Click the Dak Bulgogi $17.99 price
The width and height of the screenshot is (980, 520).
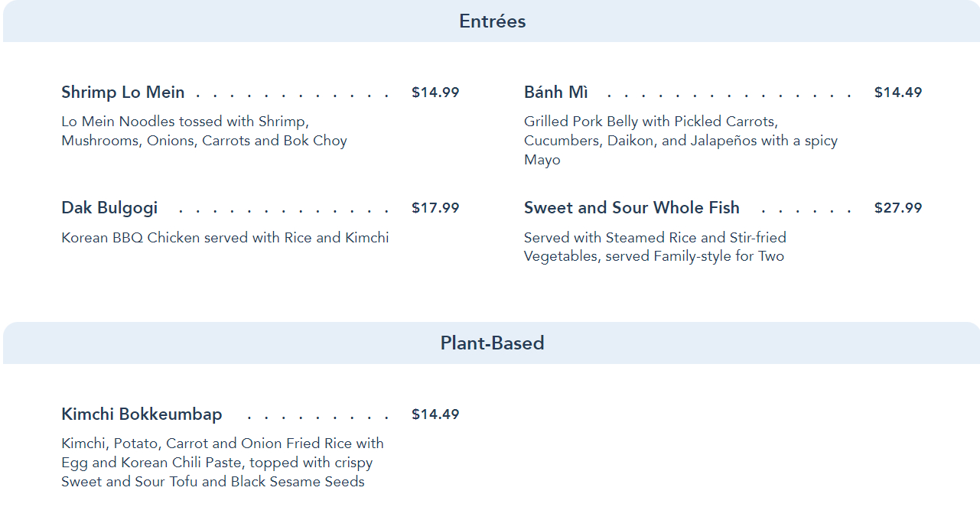click(x=435, y=208)
